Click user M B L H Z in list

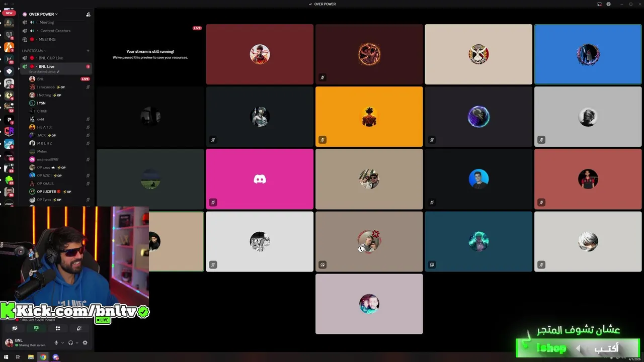[59, 143]
